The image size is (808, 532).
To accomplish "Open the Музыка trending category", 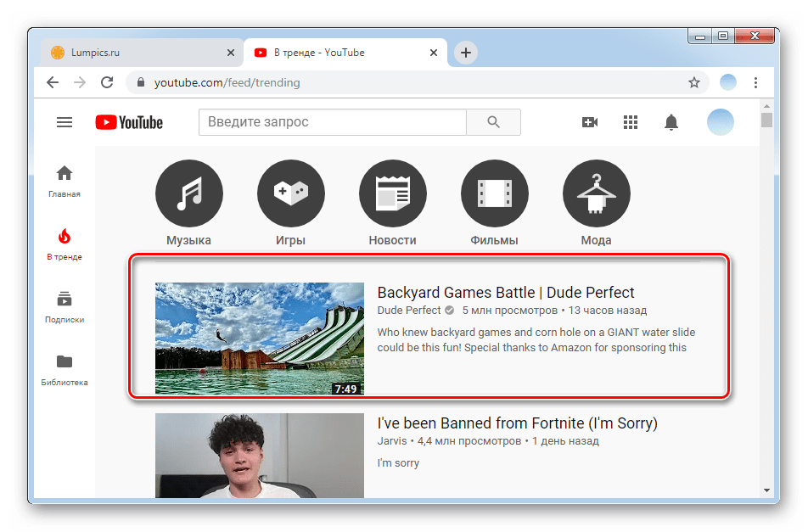I will pos(189,203).
